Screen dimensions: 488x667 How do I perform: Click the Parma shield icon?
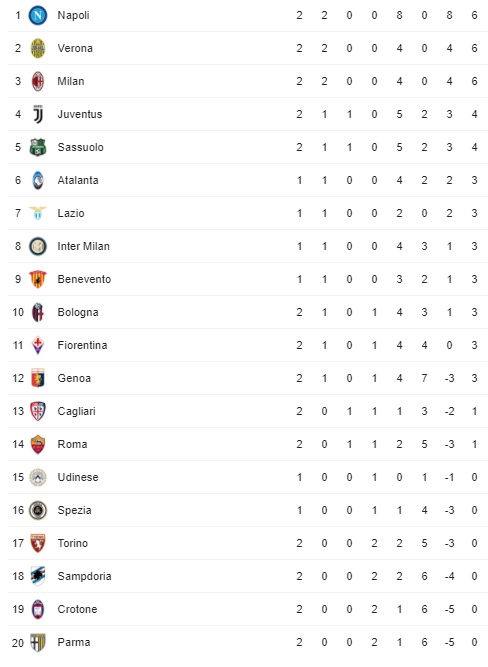pyautogui.click(x=37, y=642)
